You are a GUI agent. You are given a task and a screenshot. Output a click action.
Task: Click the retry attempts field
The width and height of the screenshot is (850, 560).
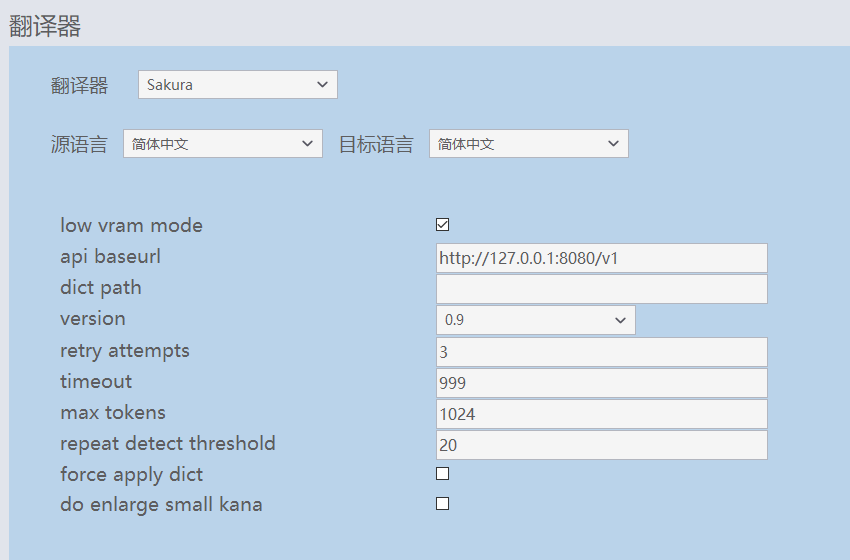click(x=602, y=352)
